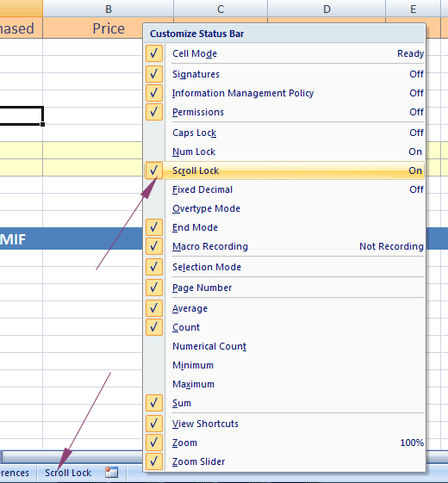Enable Numerical Count in status bar

click(284, 346)
